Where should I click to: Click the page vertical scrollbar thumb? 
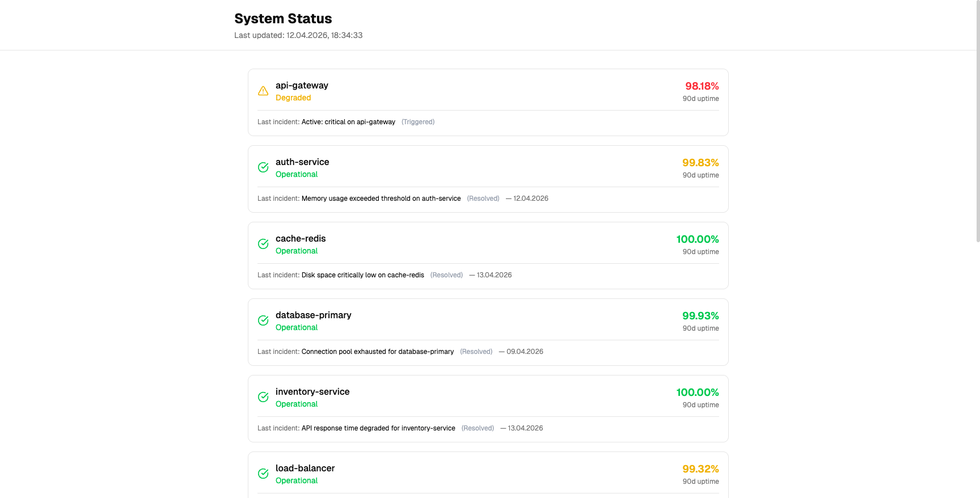coord(978,121)
